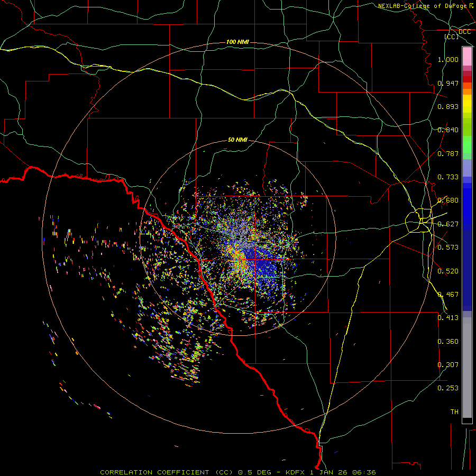Click the 50 NMI range ring label

pos(237,140)
